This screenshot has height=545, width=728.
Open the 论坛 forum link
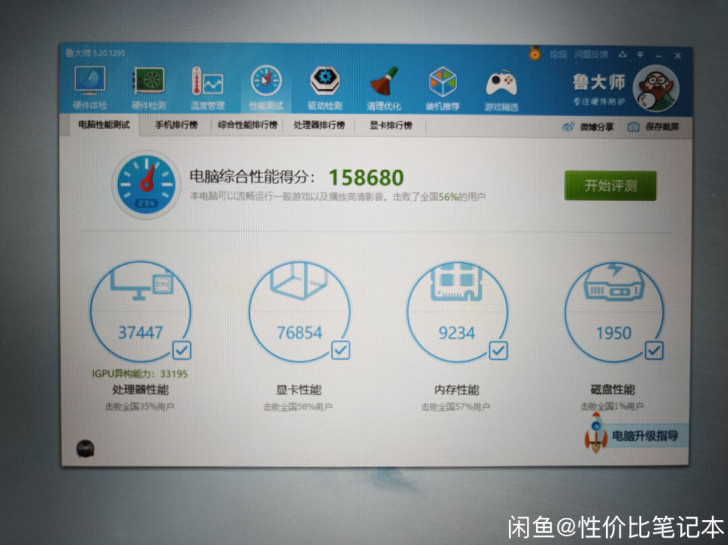(x=559, y=54)
